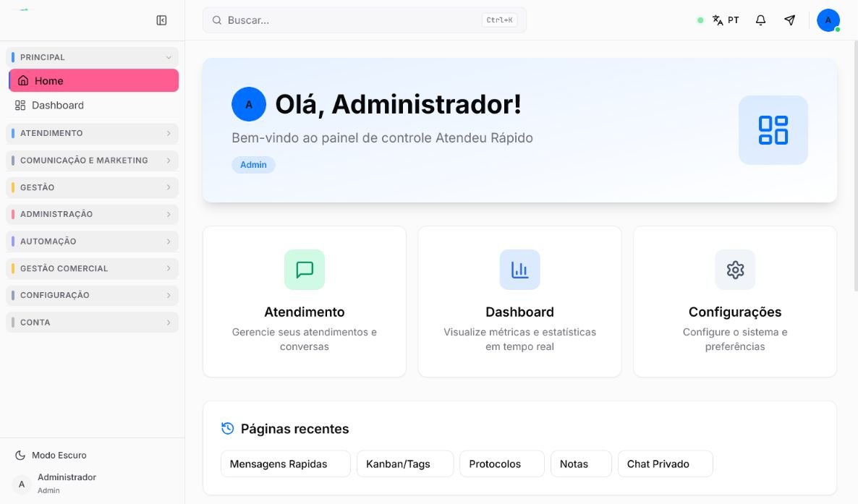Expand the GESTÃO section

tap(93, 187)
